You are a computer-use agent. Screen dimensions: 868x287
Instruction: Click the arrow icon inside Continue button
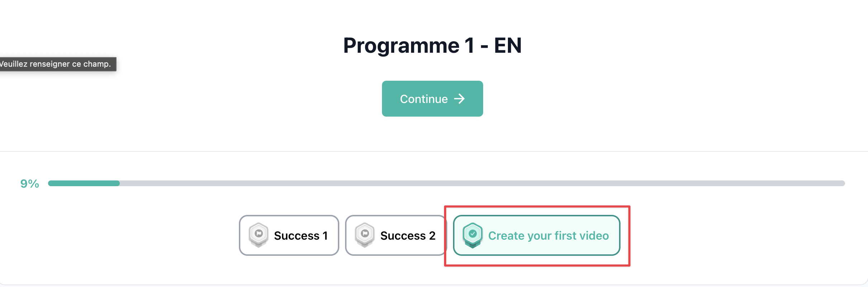(x=459, y=99)
